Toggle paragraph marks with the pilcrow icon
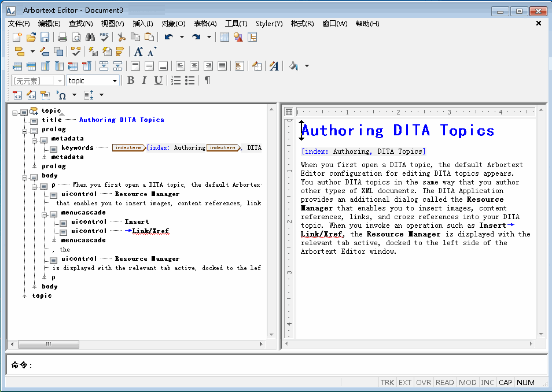Image resolution: width=552 pixels, height=392 pixels. [207, 80]
